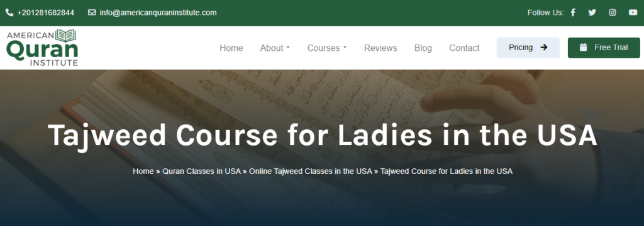Click the envelope email icon
Image resolution: width=644 pixels, height=226 pixels.
[92, 13]
